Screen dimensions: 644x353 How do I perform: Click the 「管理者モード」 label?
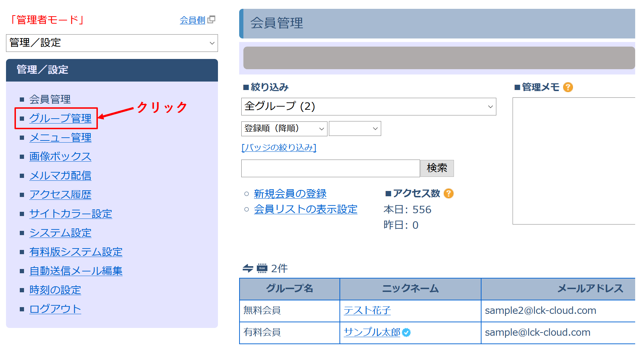tap(47, 20)
